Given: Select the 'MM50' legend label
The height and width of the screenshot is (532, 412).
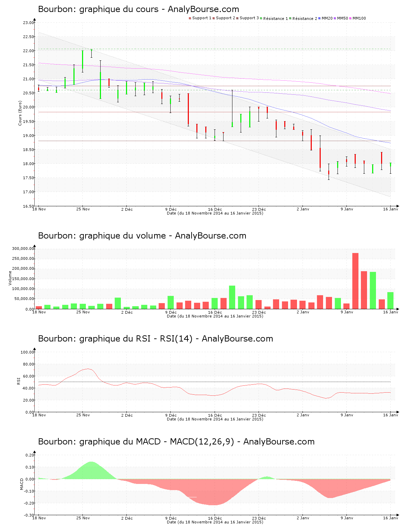Looking at the screenshot, I should tap(343, 18).
